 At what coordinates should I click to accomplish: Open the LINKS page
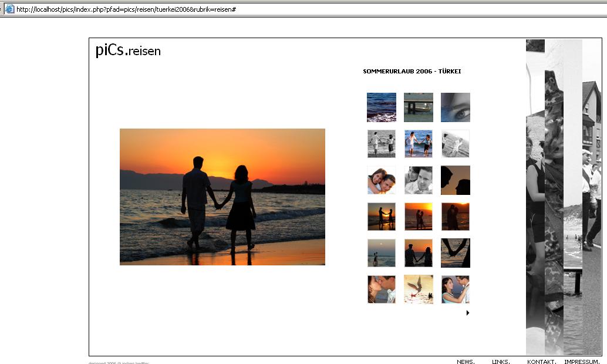[x=501, y=362]
